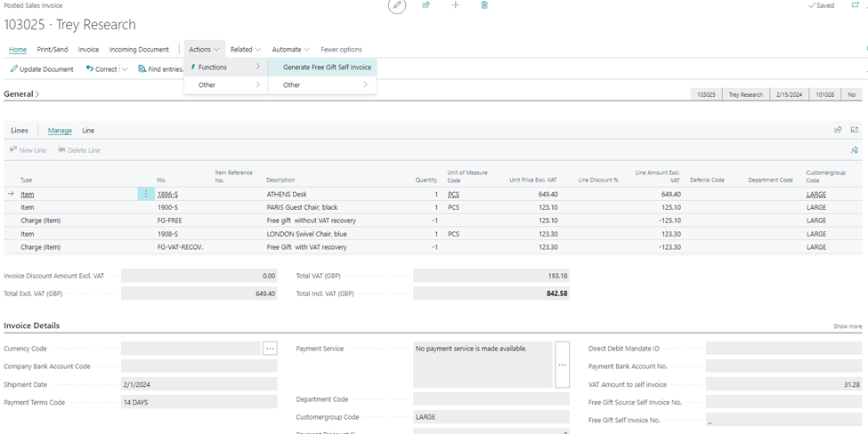Open three-dot menu on ATHENS Desk row
The image size is (868, 434).
click(146, 194)
